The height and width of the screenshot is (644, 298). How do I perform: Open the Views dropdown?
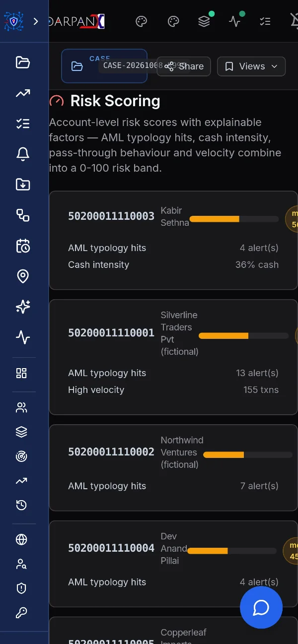coord(251,66)
